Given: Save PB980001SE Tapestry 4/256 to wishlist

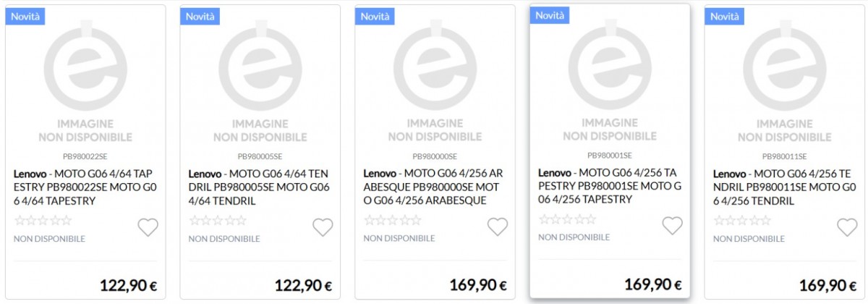Looking at the screenshot, I should pyautogui.click(x=673, y=226).
